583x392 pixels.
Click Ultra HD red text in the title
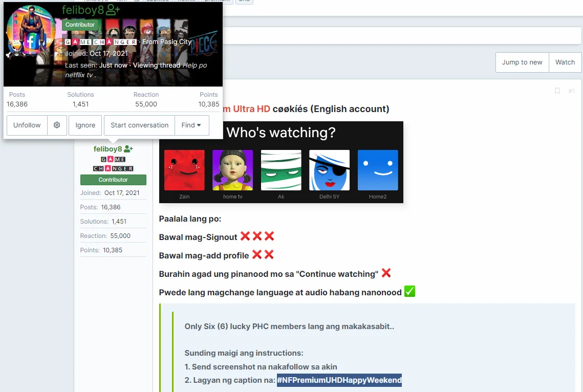pyautogui.click(x=251, y=109)
